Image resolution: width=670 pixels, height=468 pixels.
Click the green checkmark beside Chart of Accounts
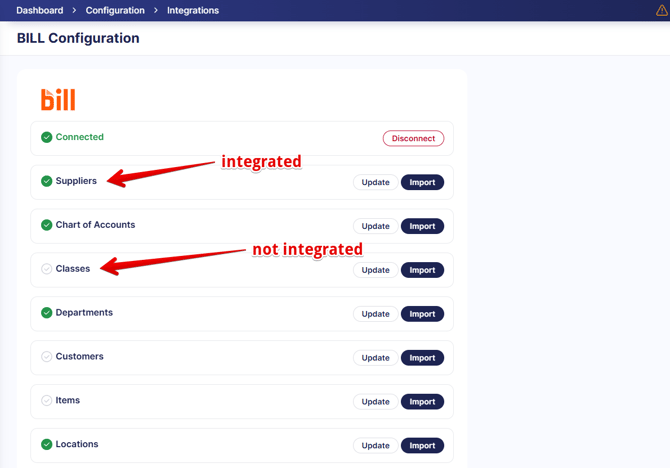(47, 225)
